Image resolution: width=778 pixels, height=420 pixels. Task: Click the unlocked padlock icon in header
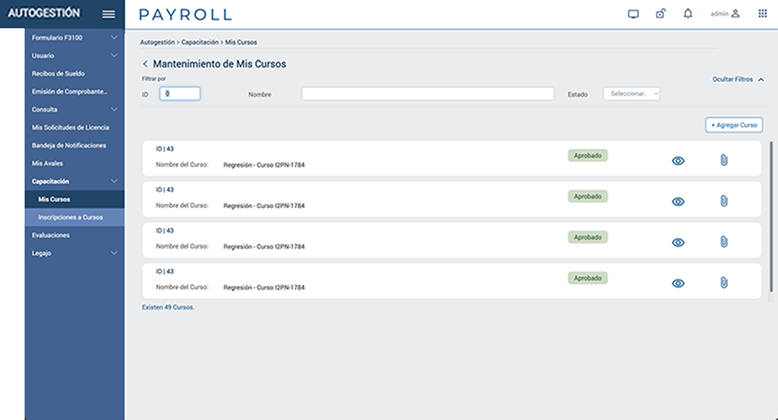click(660, 14)
